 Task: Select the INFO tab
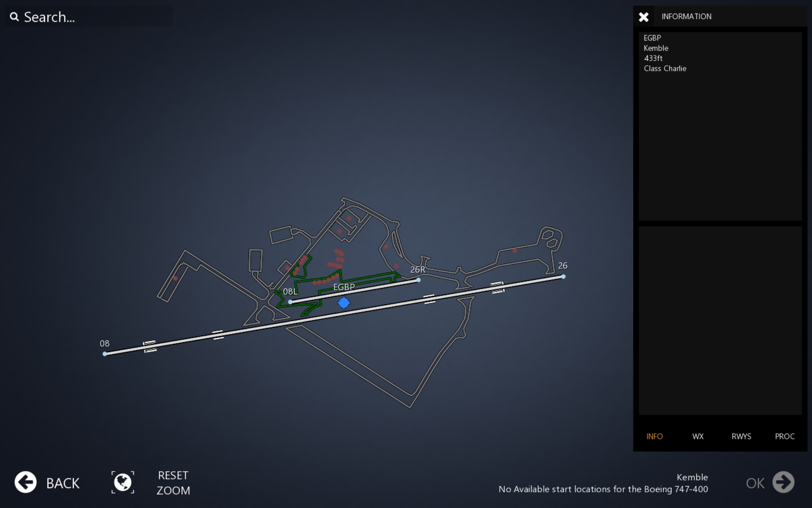tap(654, 436)
